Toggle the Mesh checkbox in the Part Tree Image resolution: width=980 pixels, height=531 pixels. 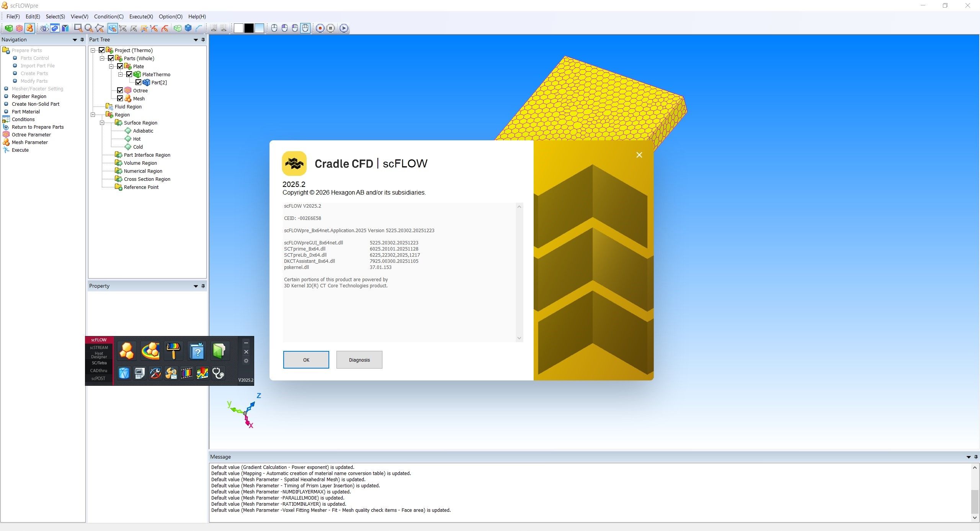click(x=120, y=98)
